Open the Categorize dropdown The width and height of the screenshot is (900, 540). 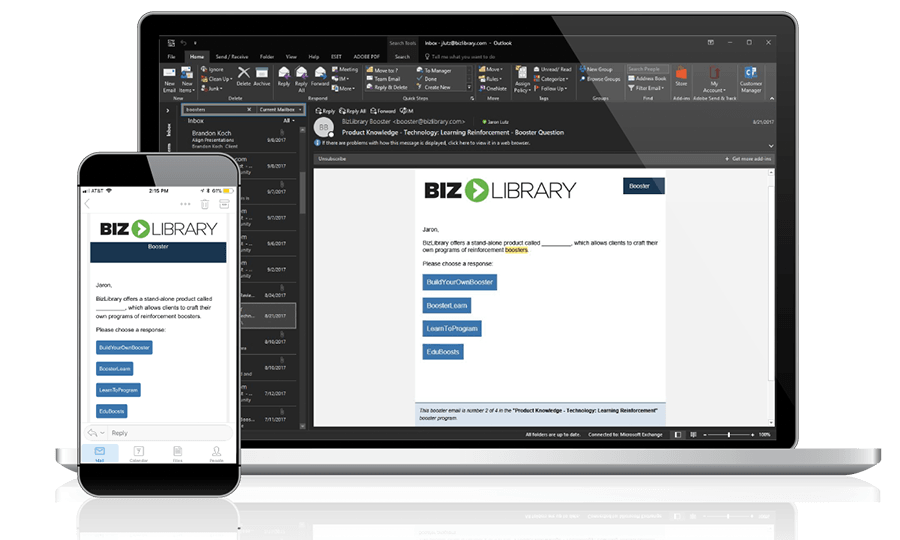coord(552,79)
